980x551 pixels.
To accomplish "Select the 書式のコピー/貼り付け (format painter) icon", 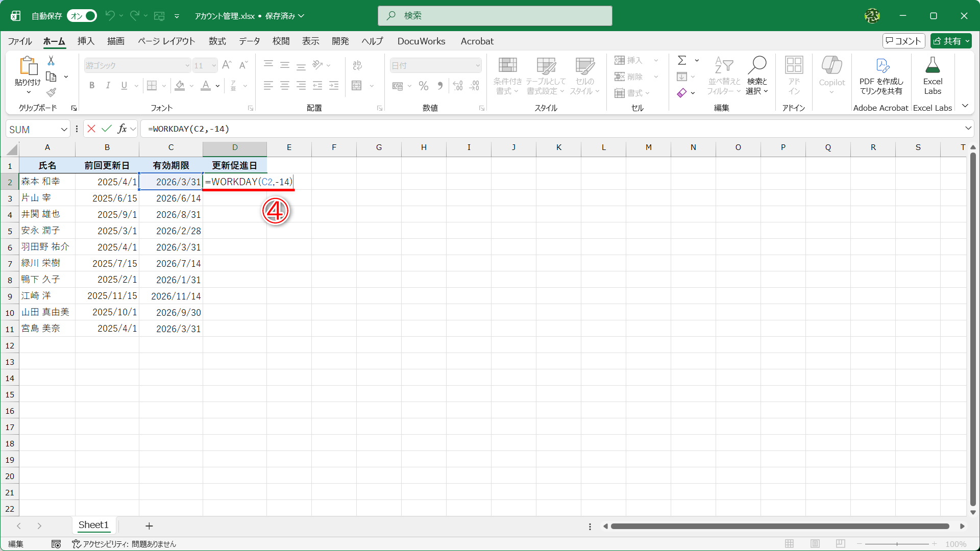I will (51, 92).
